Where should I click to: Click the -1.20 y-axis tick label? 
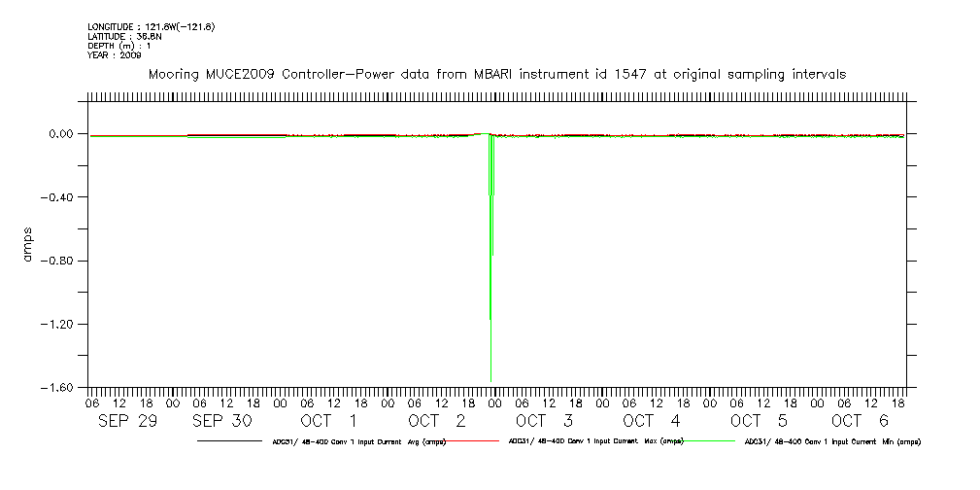[x=57, y=324]
